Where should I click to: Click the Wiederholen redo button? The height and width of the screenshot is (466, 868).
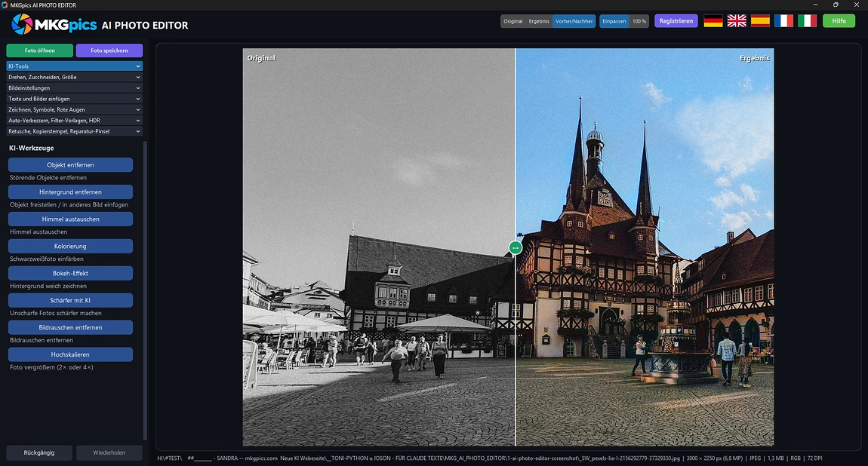point(109,452)
